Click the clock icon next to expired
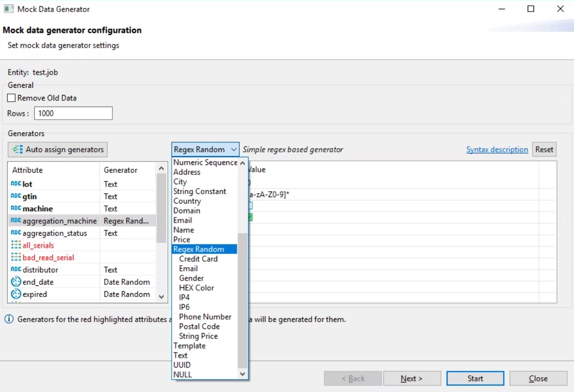Viewport: 574px width, 392px height. [15, 294]
